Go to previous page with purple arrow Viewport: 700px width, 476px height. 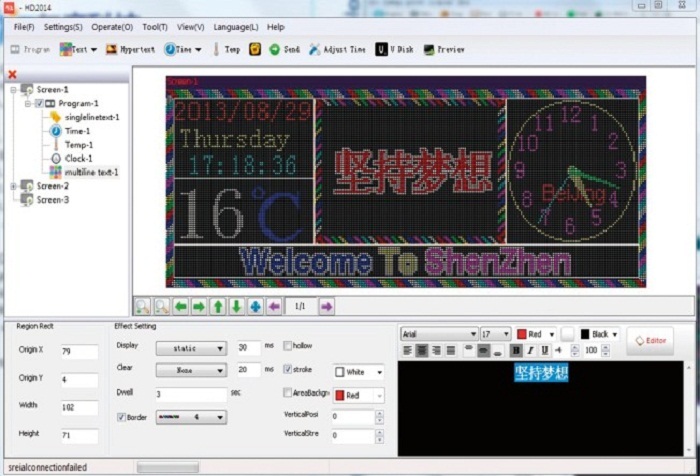click(274, 307)
